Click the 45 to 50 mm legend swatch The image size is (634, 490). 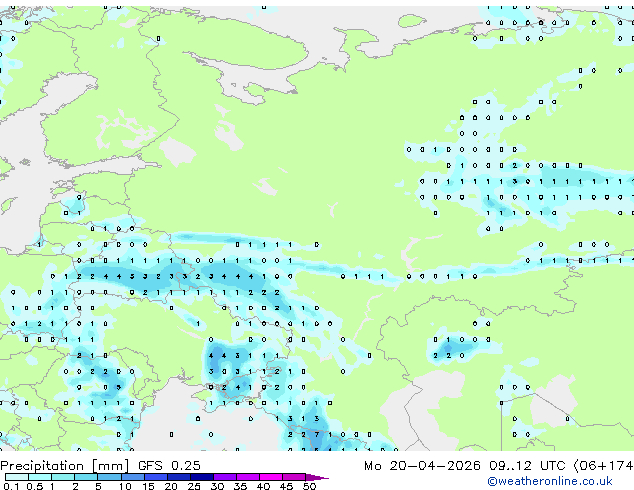coord(294,477)
